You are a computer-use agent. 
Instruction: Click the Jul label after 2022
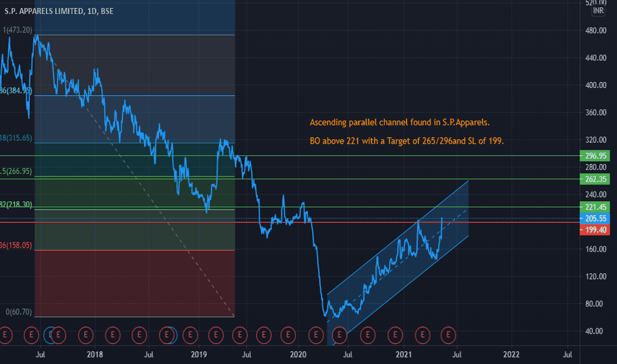(567, 355)
